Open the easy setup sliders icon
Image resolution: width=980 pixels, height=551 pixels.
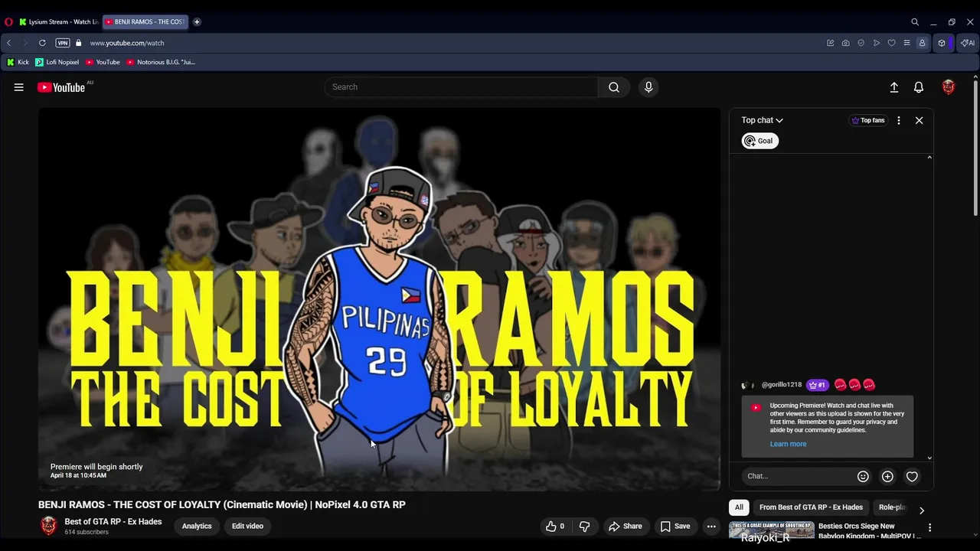click(906, 43)
